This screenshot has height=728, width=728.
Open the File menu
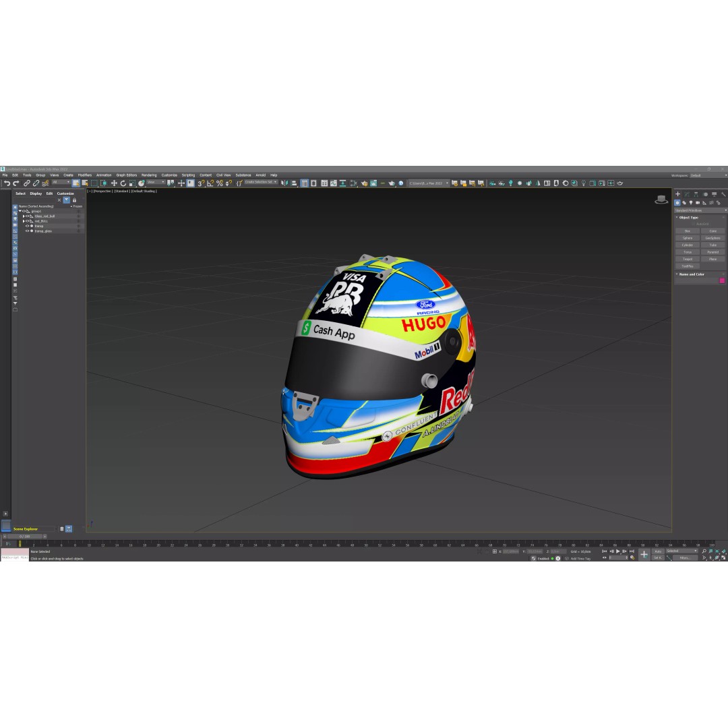point(5,175)
